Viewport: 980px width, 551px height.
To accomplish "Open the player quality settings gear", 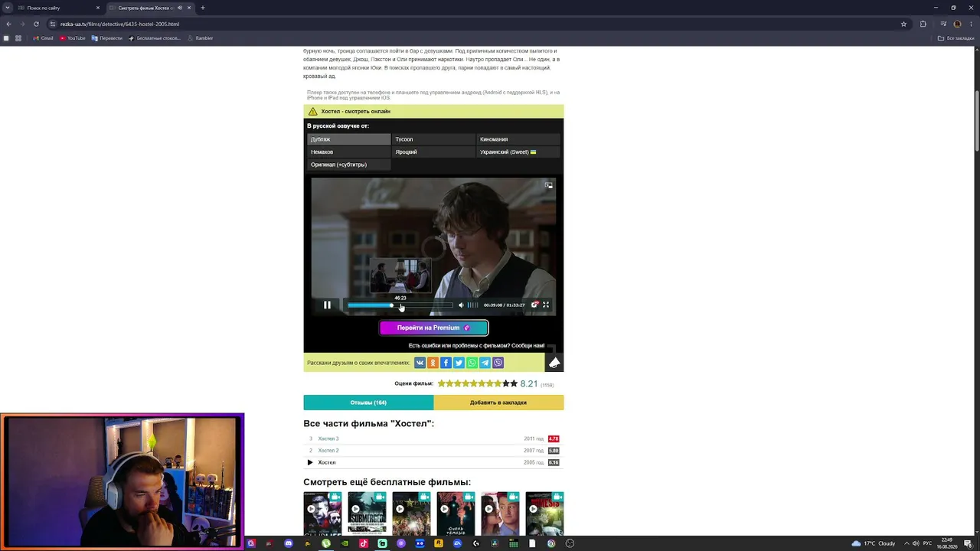I will click(x=534, y=305).
